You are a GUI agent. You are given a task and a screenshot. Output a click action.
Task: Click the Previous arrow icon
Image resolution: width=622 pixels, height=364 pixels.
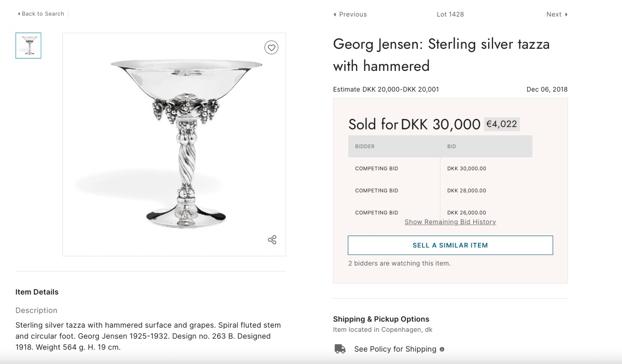point(334,14)
